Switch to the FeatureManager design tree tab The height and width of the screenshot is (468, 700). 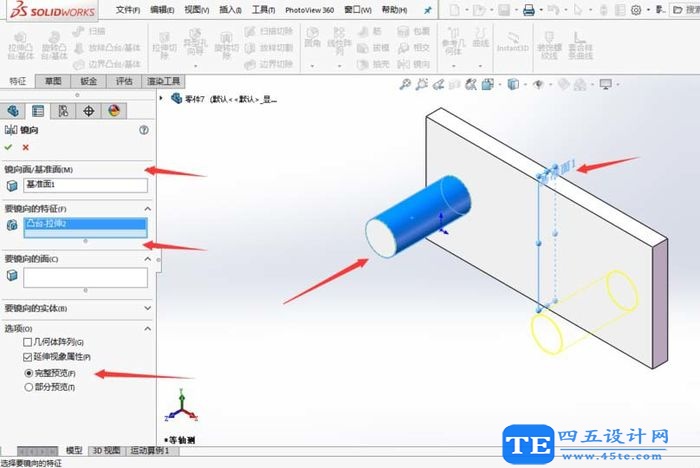pyautogui.click(x=12, y=111)
